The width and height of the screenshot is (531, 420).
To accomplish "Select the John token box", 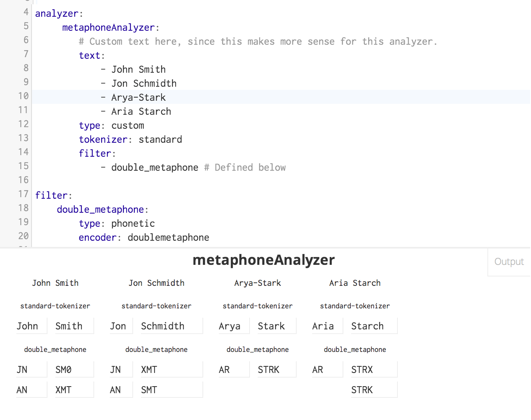I will coord(27,326).
